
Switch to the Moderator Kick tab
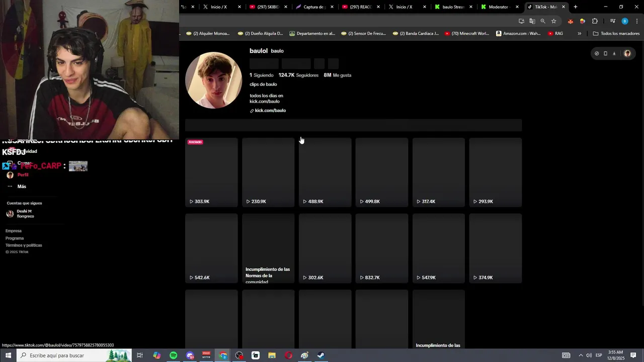coord(500,7)
